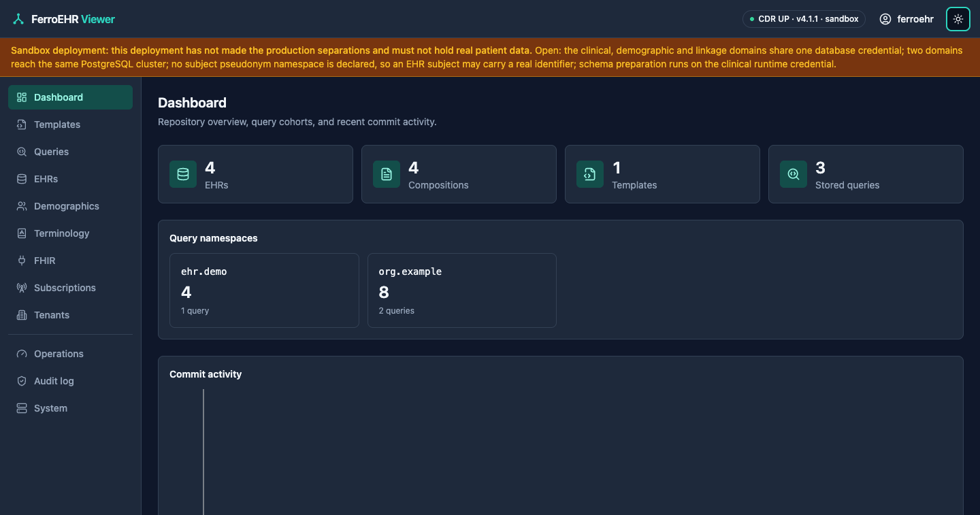Click the Tenants building sidebar icon
This screenshot has height=515, width=980.
[x=22, y=315]
